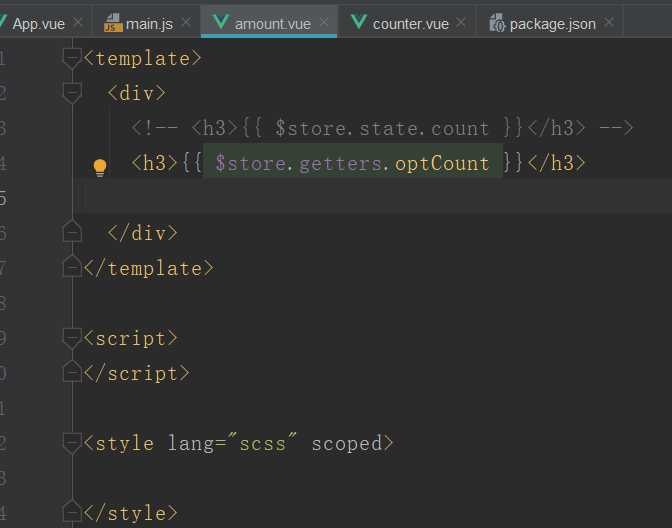Click the closing </template> tag text
Screen dimensions: 672x528
pyautogui.click(x=149, y=269)
